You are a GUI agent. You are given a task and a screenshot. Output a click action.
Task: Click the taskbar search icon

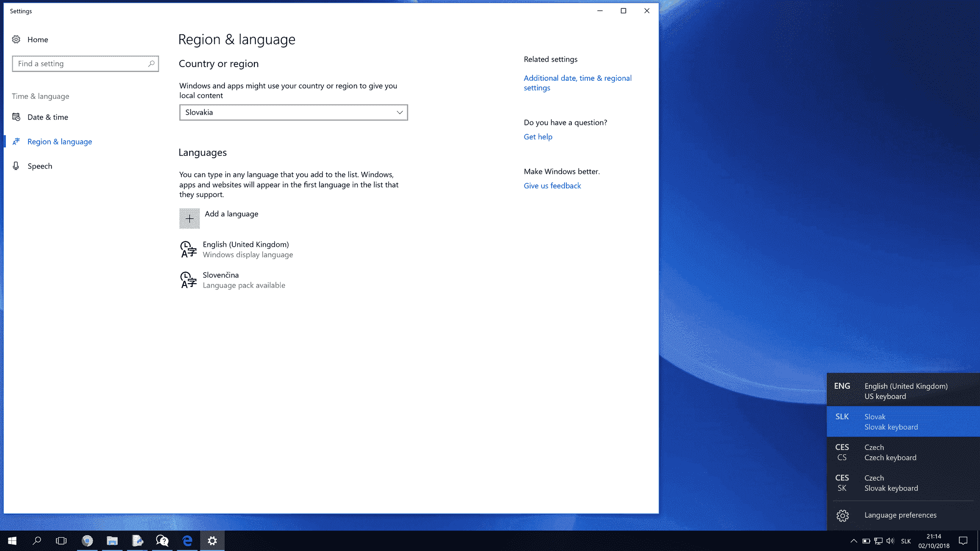coord(37,541)
